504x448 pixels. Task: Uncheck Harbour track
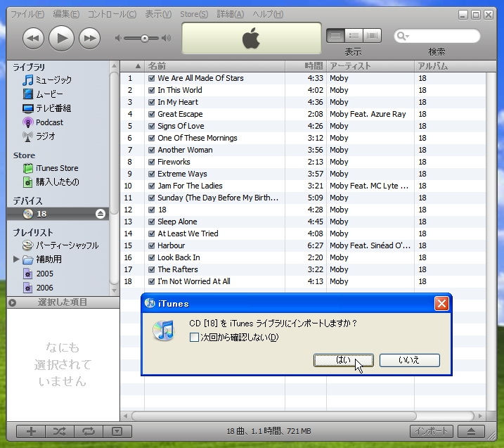coord(152,245)
